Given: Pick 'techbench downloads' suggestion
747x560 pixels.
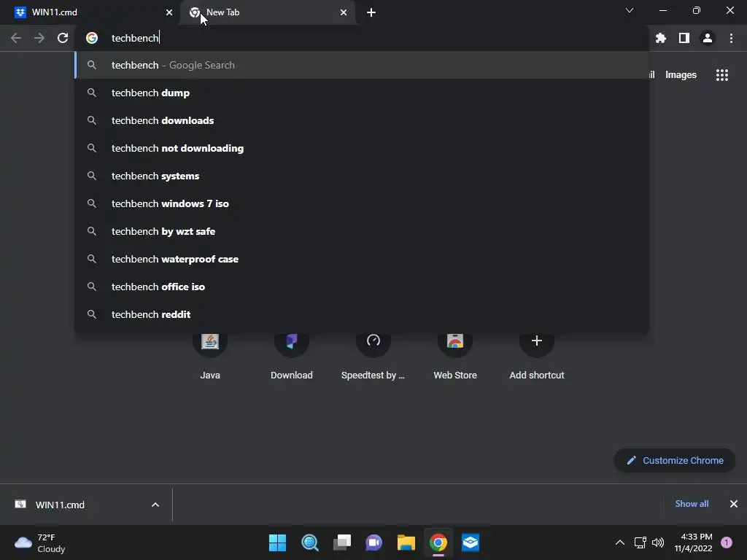Looking at the screenshot, I should pyautogui.click(x=362, y=120).
